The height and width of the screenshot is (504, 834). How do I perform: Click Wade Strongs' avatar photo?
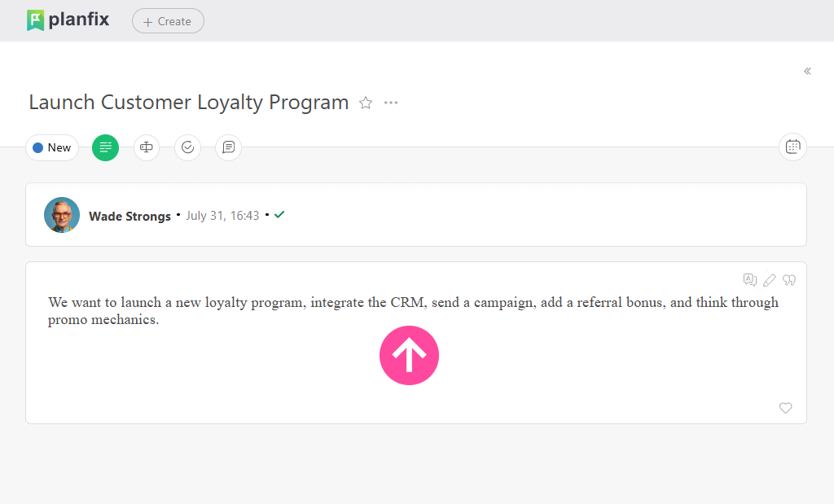coord(62,215)
